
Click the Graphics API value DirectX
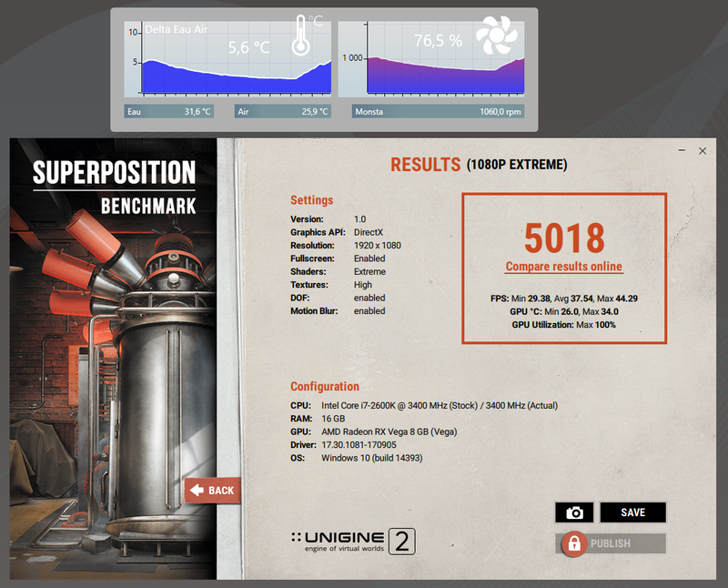pos(369,232)
